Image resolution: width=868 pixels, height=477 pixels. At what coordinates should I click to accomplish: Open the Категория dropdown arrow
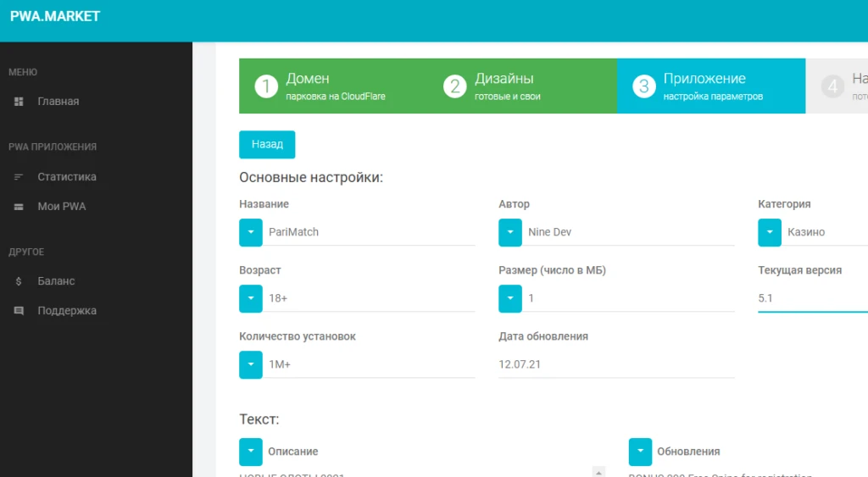(770, 232)
